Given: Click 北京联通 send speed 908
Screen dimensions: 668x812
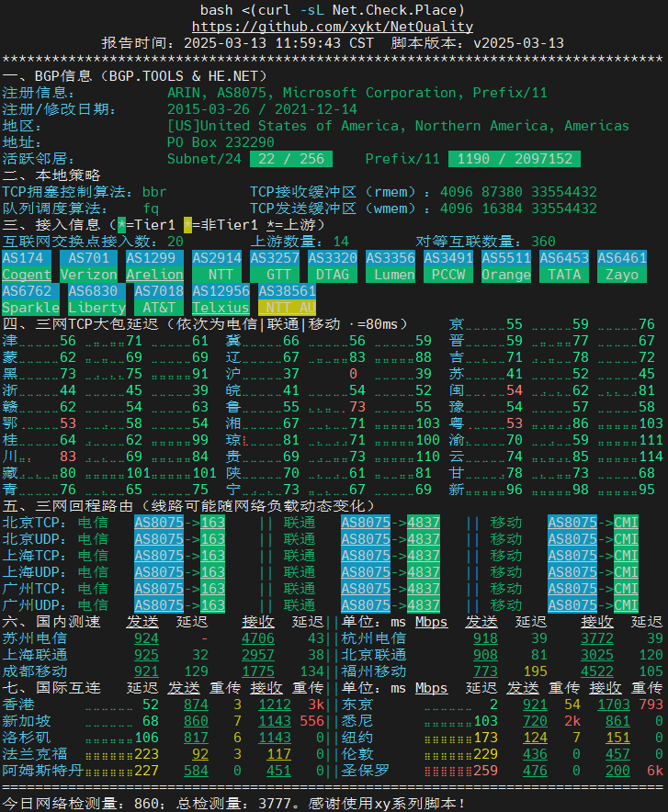Looking at the screenshot, I should point(486,655).
